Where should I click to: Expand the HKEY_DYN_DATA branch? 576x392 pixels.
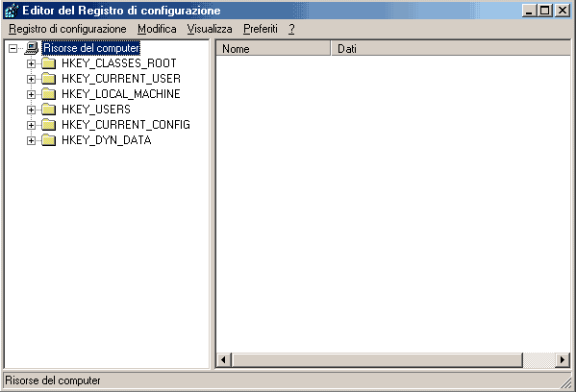(31, 141)
